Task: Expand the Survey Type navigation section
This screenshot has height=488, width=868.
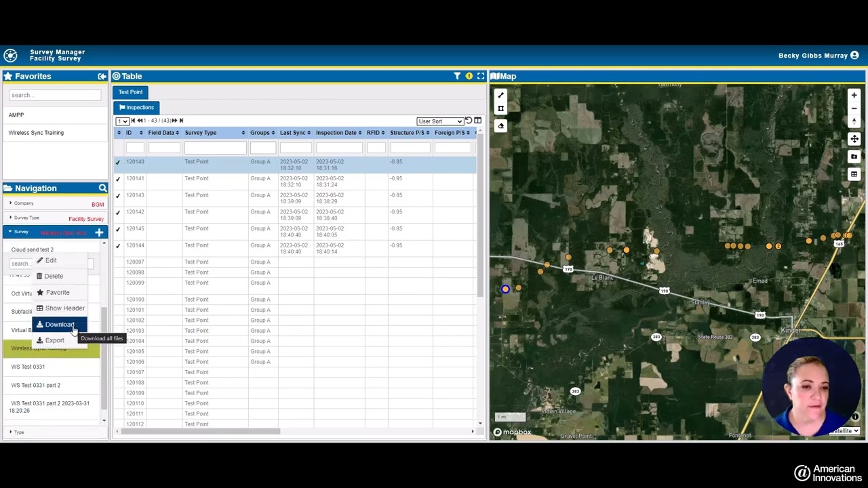Action: tap(54, 218)
